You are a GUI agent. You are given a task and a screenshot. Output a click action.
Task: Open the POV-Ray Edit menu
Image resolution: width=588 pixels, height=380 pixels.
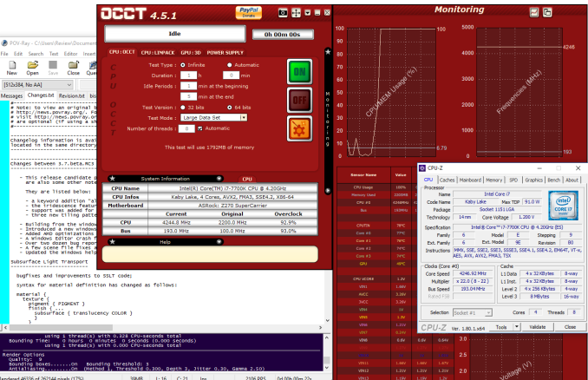[16, 54]
